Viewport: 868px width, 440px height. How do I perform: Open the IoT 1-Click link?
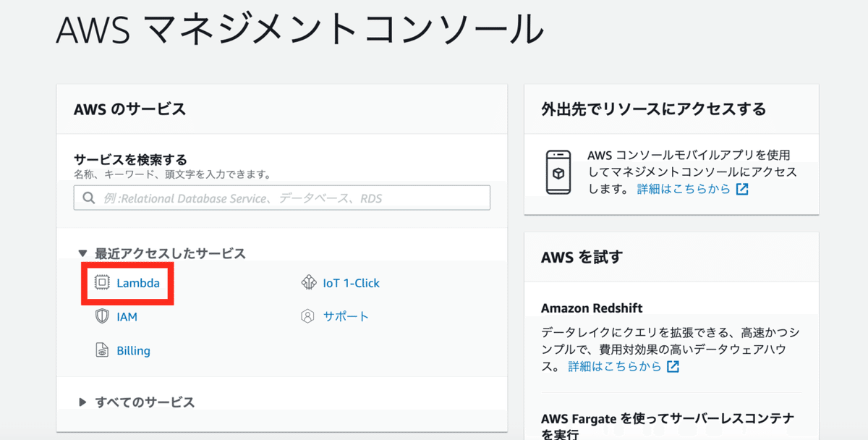tap(351, 282)
